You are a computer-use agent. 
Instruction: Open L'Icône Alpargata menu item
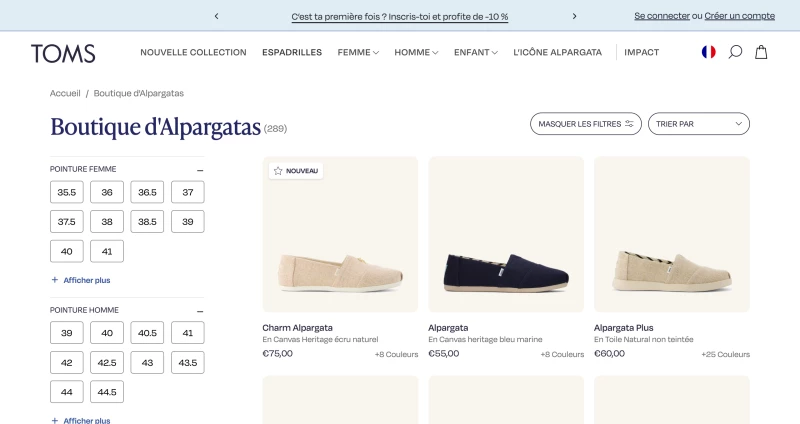coord(557,52)
